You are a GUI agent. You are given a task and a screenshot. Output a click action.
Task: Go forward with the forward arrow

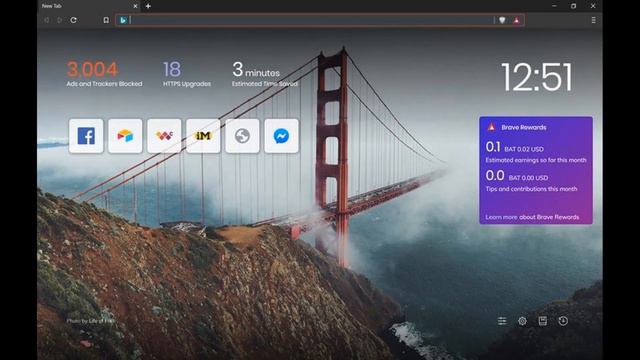[x=60, y=20]
